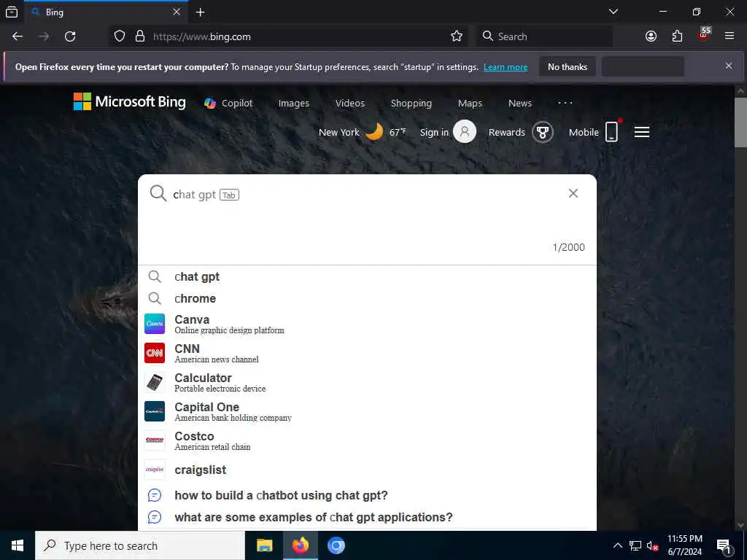Open Bing Maps
This screenshot has width=747, height=560.
pyautogui.click(x=470, y=104)
